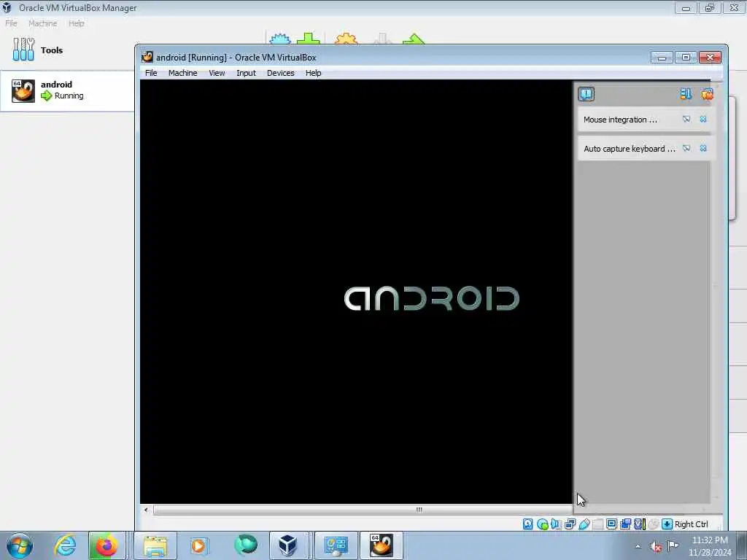Click the scrollbar left arrow in VM window
Viewport: 747px width, 560px height.
click(146, 510)
